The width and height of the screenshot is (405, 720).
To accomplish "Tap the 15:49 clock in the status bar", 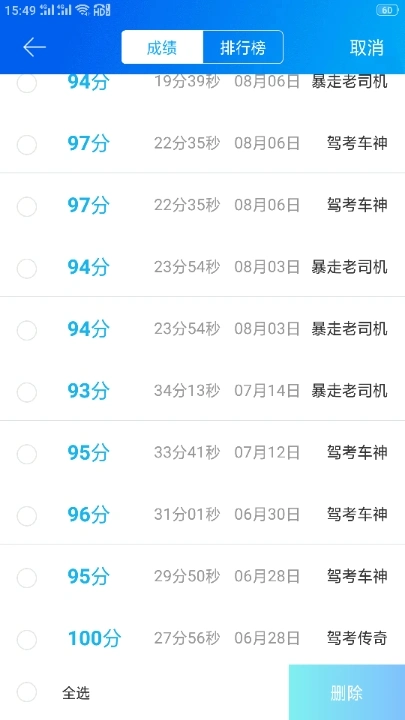I will coord(20,11).
